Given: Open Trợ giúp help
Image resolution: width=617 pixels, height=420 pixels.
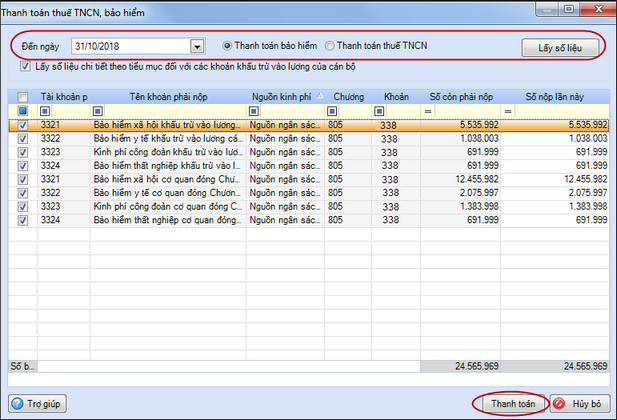Looking at the screenshot, I should [37, 404].
